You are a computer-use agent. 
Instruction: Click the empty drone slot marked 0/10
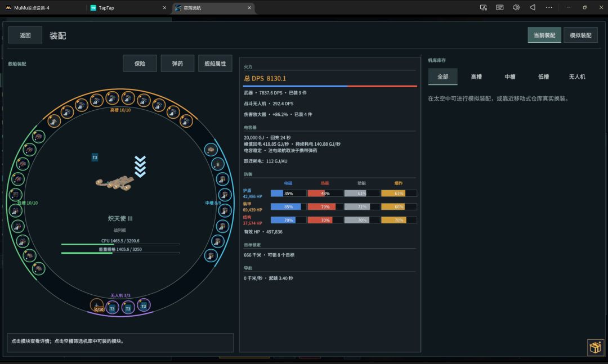(x=97, y=306)
